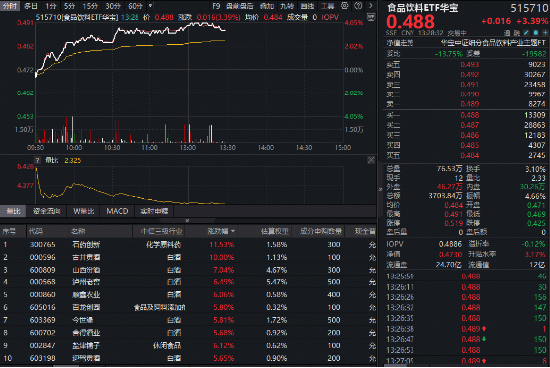Click the 3703.84万 turnover value

[445, 195]
